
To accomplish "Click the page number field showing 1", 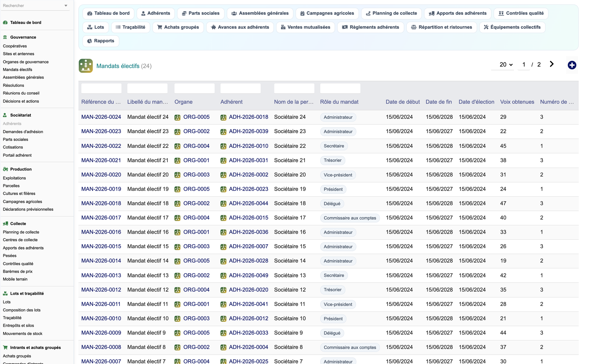I will click(x=524, y=65).
